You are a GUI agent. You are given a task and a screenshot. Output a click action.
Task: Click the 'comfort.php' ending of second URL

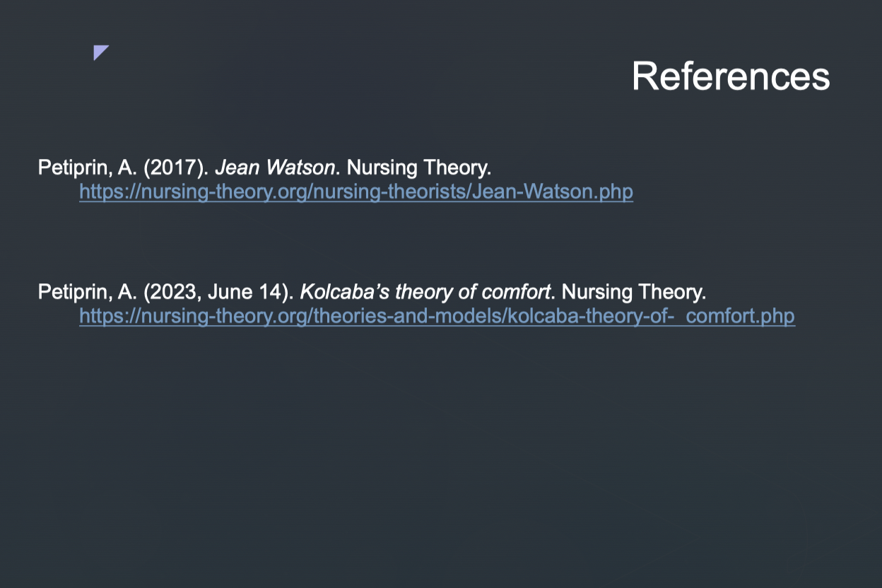(x=741, y=315)
